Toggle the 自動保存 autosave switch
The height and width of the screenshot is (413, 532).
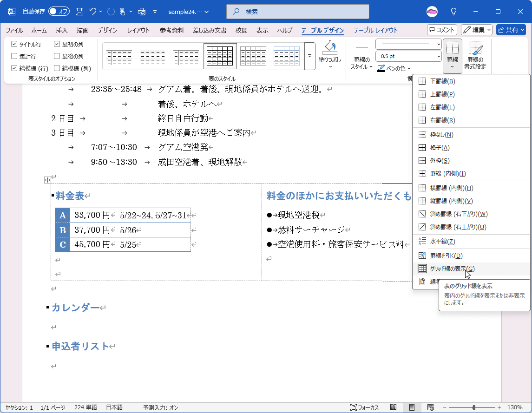(x=59, y=11)
